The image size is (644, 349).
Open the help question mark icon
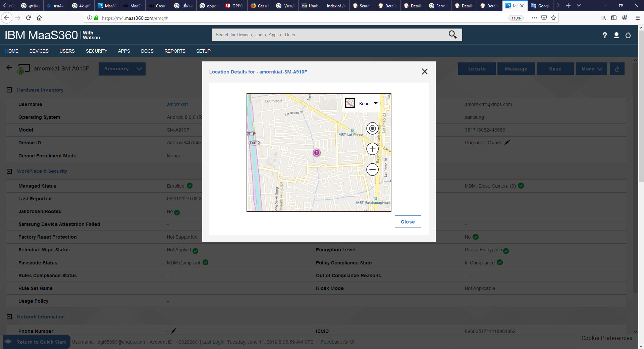pos(605,35)
